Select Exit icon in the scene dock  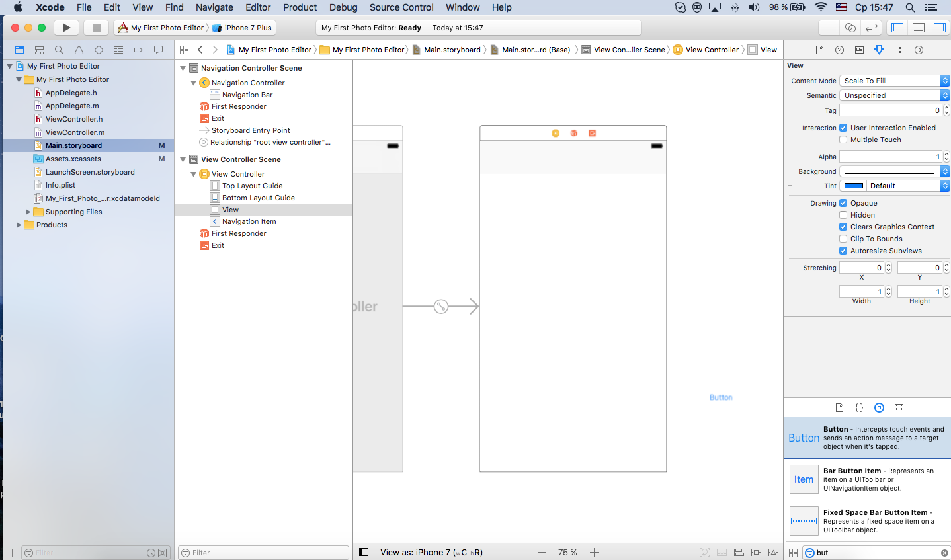pos(593,133)
